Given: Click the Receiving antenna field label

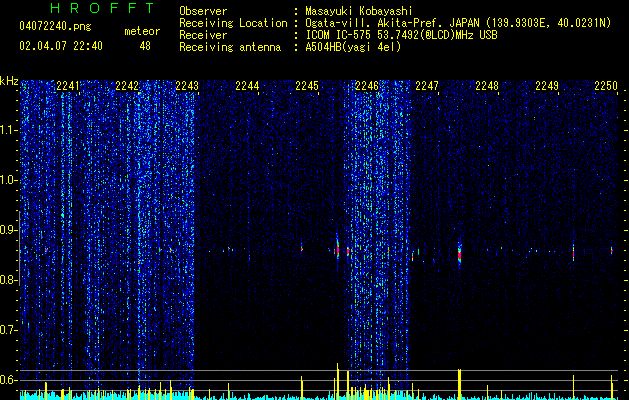Looking at the screenshot, I should coord(230,47).
